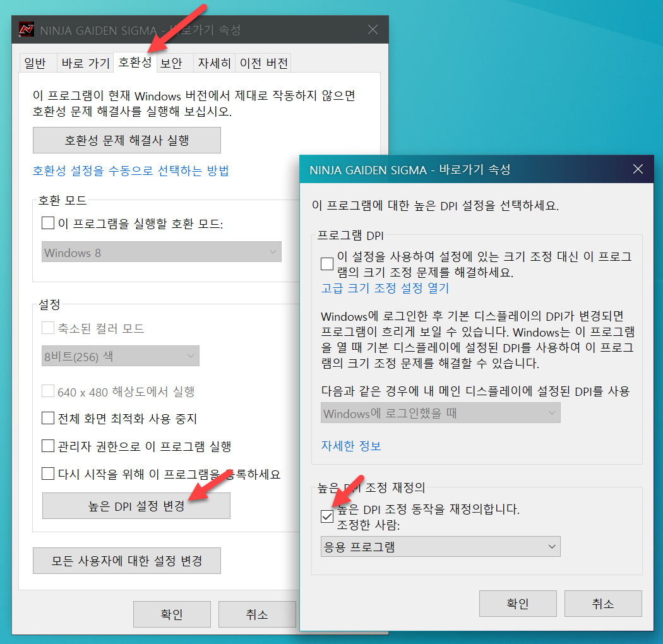This screenshot has width=663, height=644.
Task: Switch to the 자세히 tab
Action: tap(215, 63)
